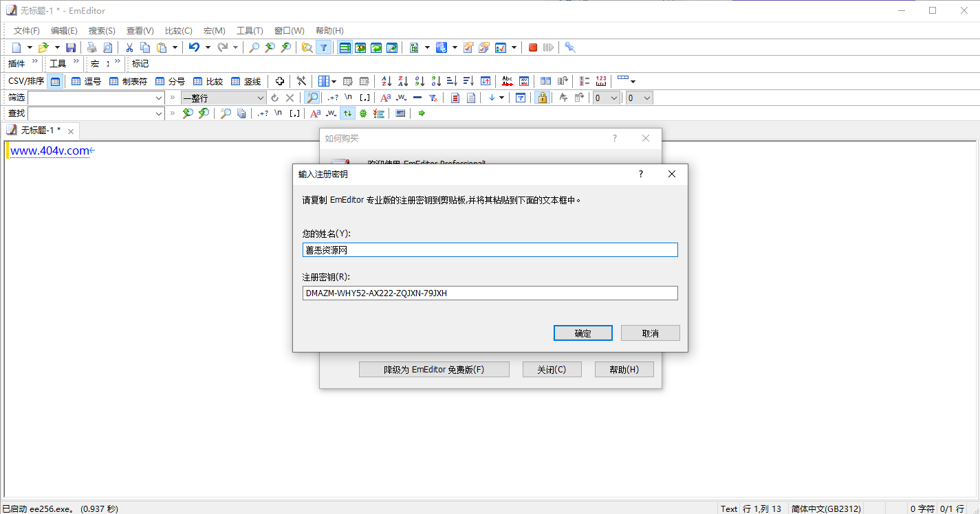Click the Undo arrow icon
This screenshot has width=980, height=514.
point(195,47)
